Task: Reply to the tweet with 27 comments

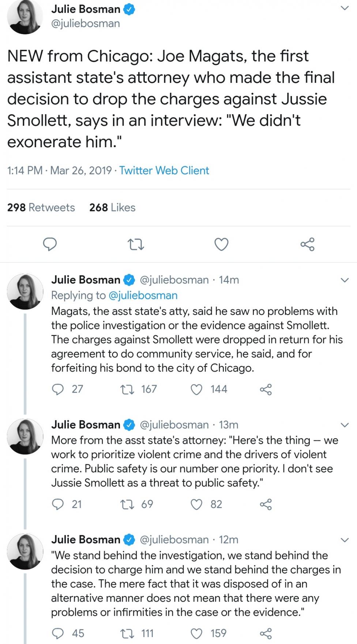Action: 57,389
